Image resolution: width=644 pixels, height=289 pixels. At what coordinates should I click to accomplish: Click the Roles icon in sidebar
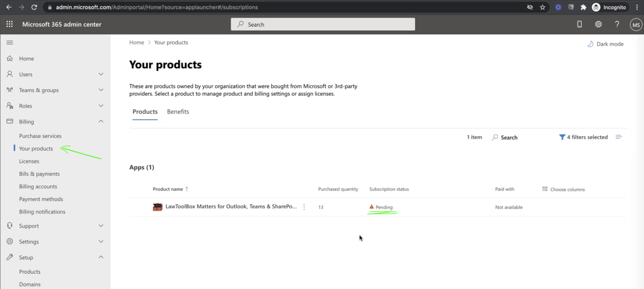click(10, 106)
